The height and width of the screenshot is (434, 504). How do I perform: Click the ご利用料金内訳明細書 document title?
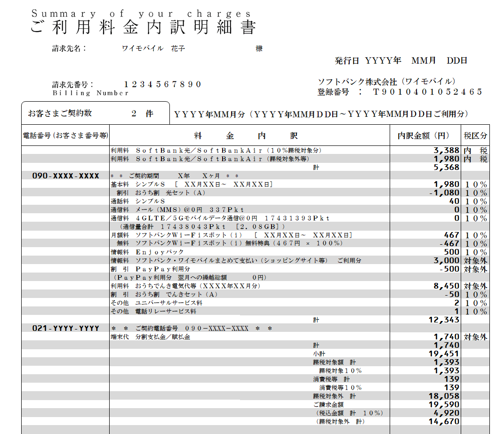point(143,27)
